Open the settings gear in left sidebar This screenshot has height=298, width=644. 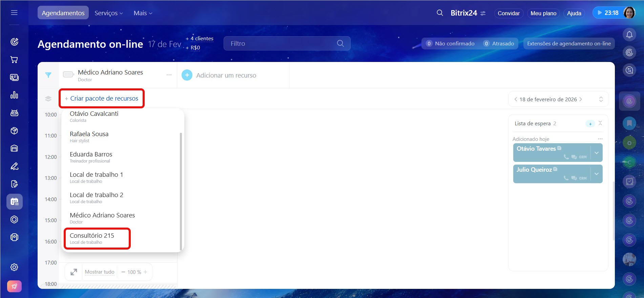[x=14, y=267]
